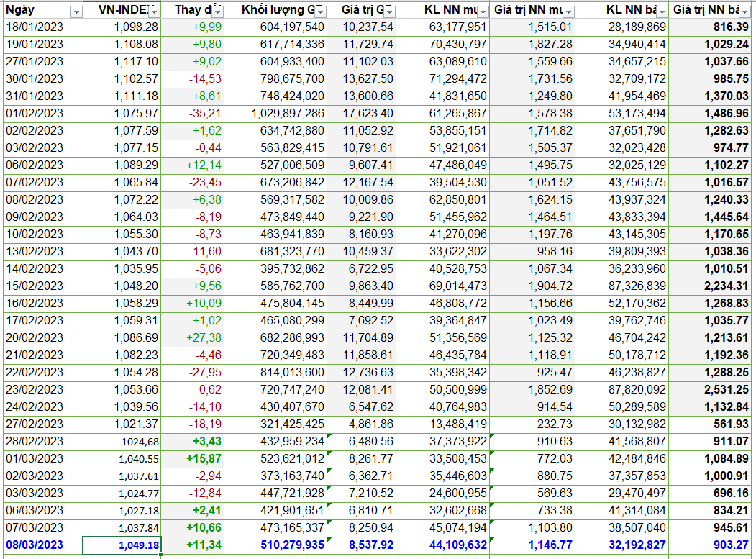Select the VN-INDEX value 1024,68
The height and width of the screenshot is (559, 756).
[x=122, y=441]
